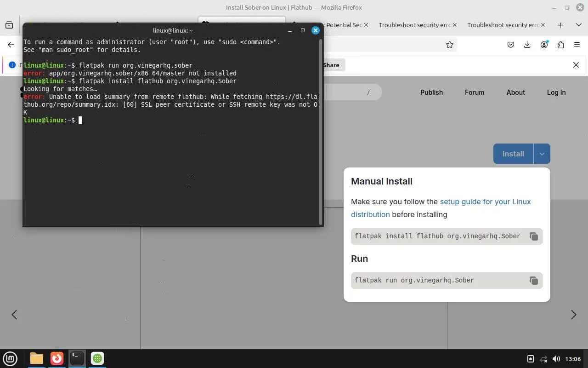
Task: Click the Flathub search field
Action: (352, 92)
